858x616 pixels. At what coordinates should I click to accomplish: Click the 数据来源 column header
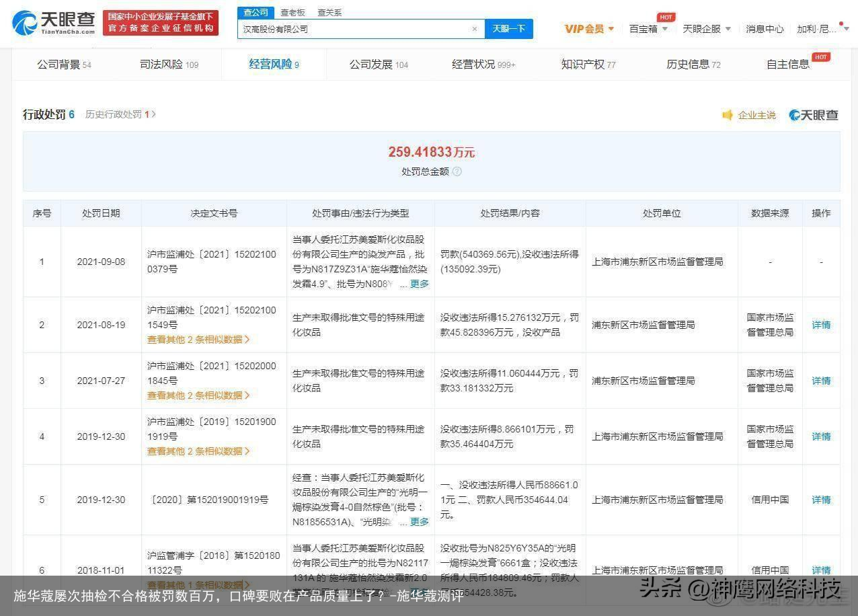pos(770,213)
